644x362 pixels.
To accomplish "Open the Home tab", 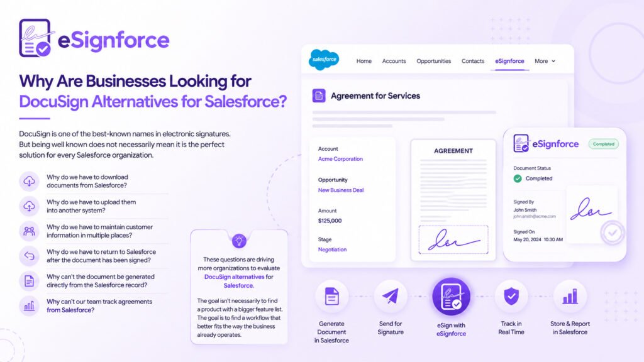I will pos(364,61).
